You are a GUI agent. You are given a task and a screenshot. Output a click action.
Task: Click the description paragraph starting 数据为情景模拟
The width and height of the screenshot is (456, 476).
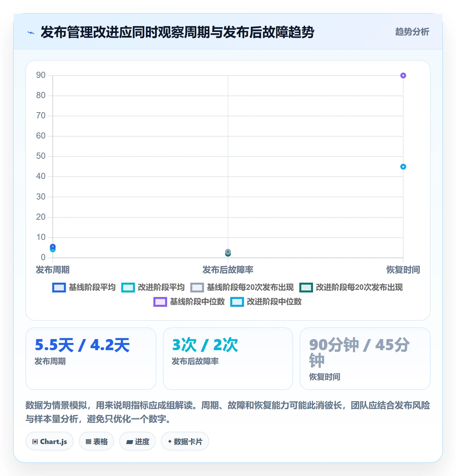coord(228,412)
